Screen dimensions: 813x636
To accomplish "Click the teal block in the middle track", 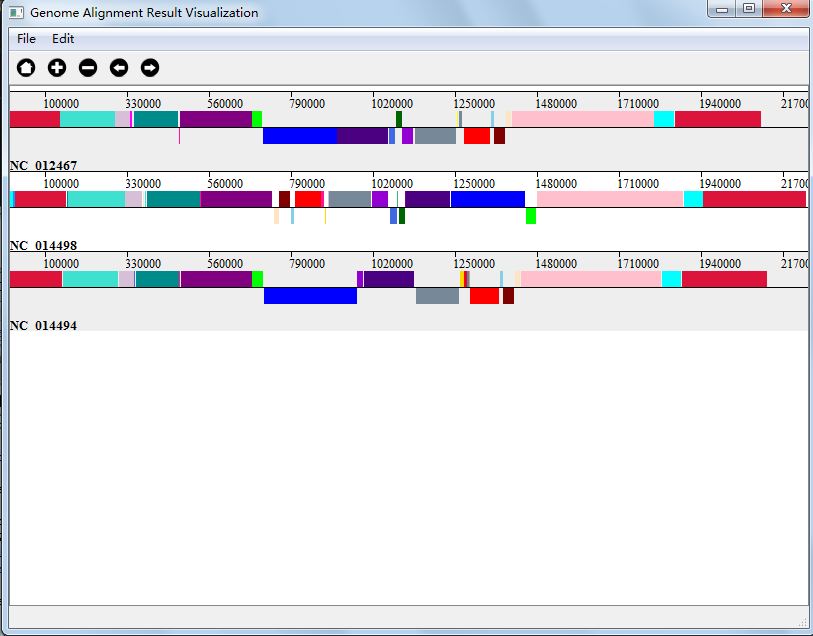I will pyautogui.click(x=174, y=199).
